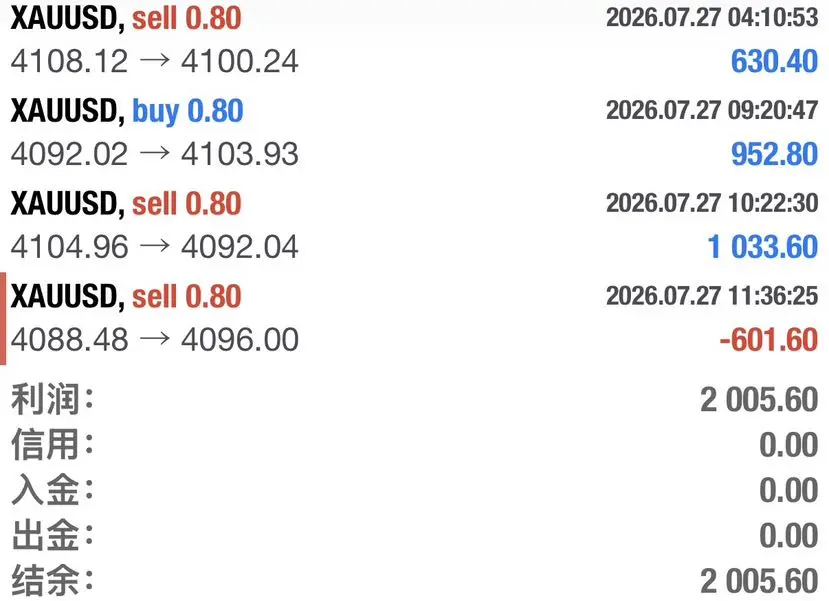Click the timestamp 2026.07.27 11:36:25
Screen dimensions: 829x601
pyautogui.click(x=712, y=295)
